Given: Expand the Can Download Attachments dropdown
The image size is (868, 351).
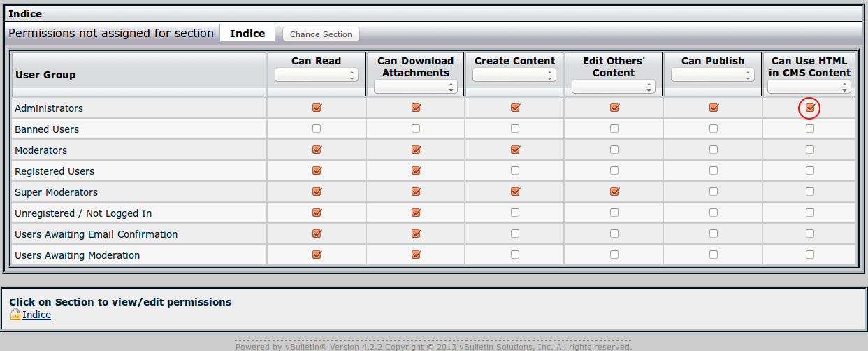Looking at the screenshot, I should point(416,87).
